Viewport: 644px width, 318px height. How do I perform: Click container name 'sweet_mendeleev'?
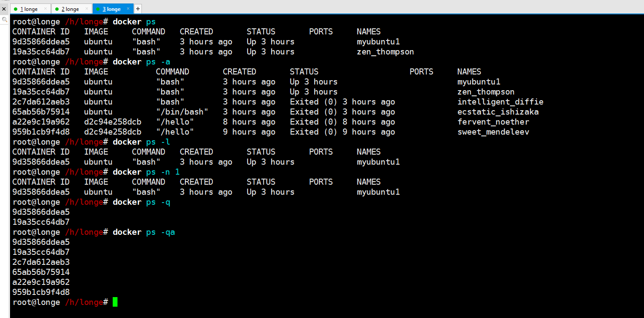pyautogui.click(x=493, y=132)
